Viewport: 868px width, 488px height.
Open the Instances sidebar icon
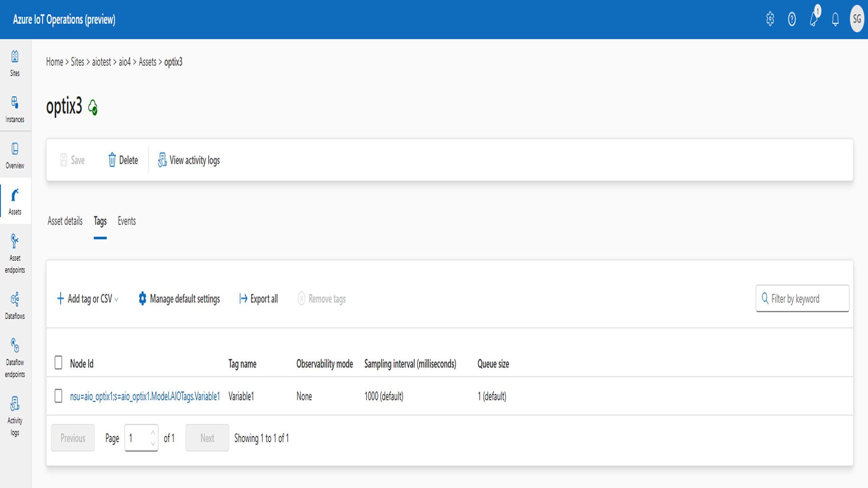click(x=15, y=109)
